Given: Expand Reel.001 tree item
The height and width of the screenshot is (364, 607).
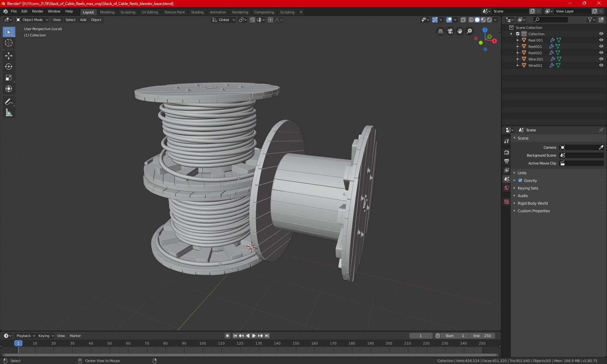Looking at the screenshot, I should click(518, 40).
